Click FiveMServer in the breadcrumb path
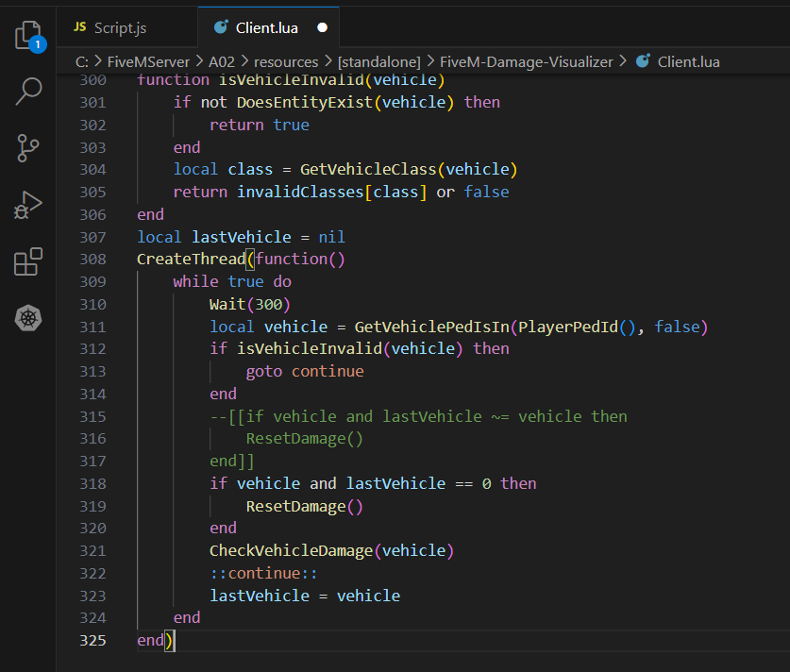This screenshot has height=672, width=790. click(x=150, y=62)
